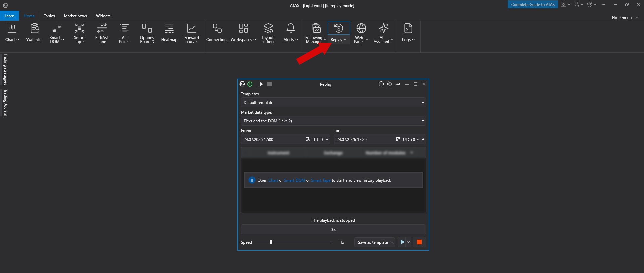Click Hide menu to collapse the ribbon

[x=625, y=18]
